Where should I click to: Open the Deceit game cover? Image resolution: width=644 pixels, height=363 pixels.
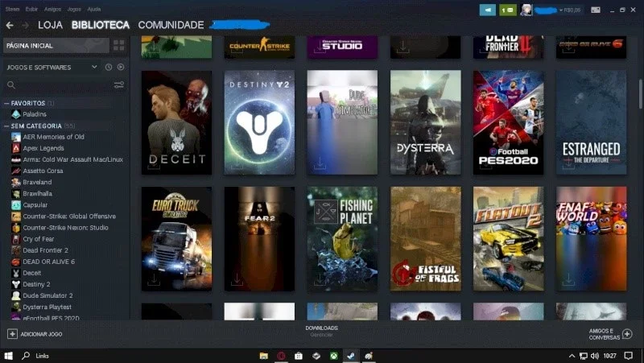pos(176,122)
